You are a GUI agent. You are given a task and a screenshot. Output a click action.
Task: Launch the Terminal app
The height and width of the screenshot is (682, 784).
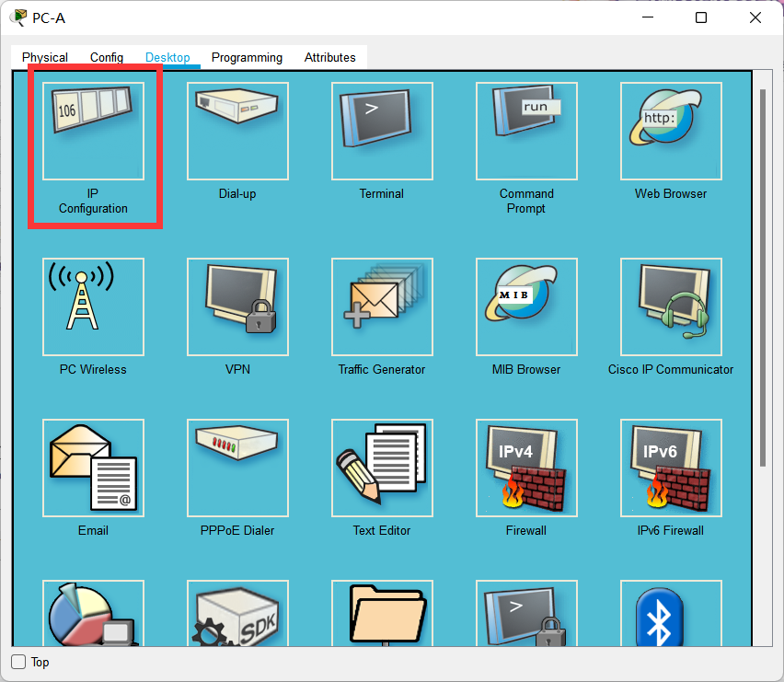click(x=383, y=131)
